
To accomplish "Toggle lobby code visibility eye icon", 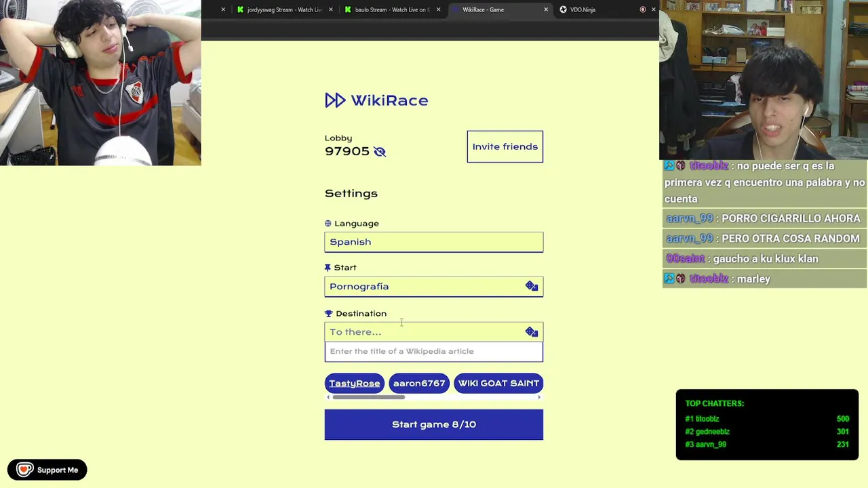I will coord(380,152).
